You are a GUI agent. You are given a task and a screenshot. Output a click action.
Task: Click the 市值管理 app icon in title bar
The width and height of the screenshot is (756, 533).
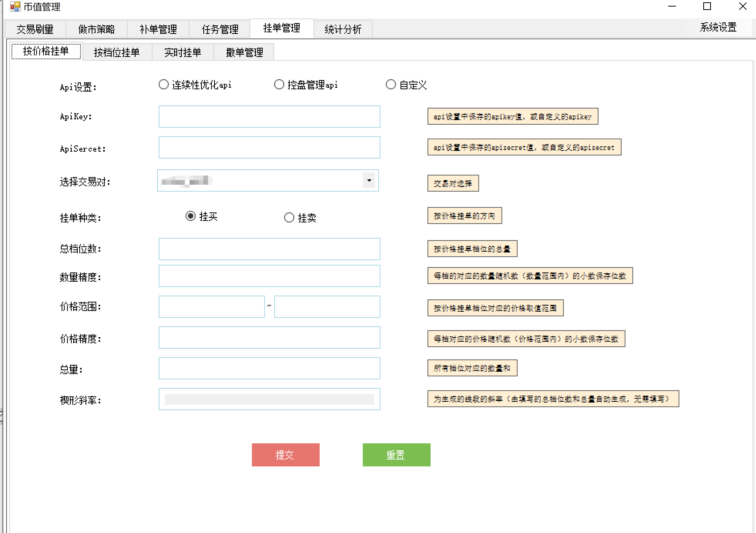click(15, 7)
